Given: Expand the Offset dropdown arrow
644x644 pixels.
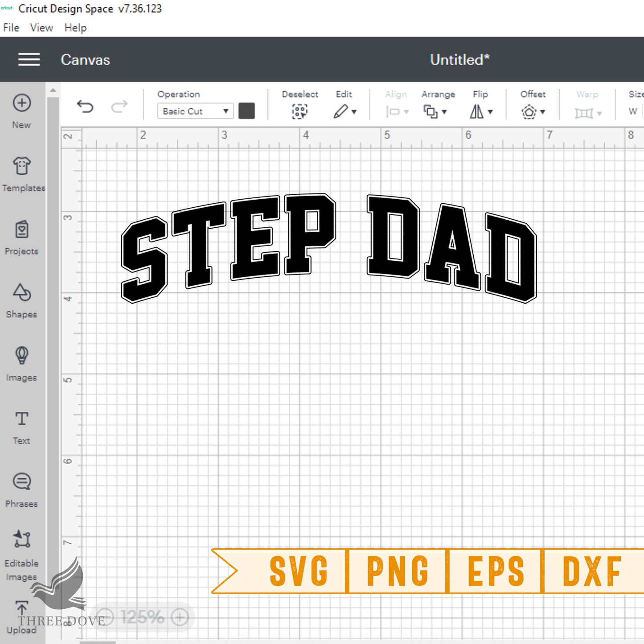Looking at the screenshot, I should [543, 112].
